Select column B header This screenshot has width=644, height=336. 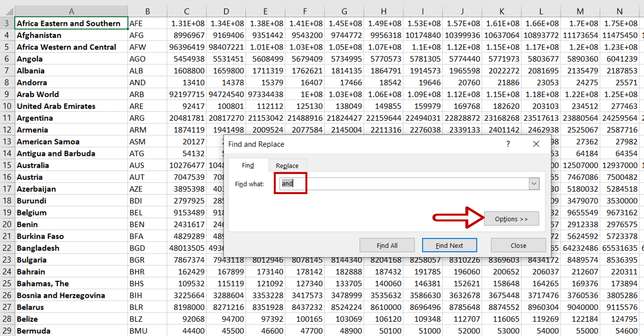pyautogui.click(x=147, y=11)
